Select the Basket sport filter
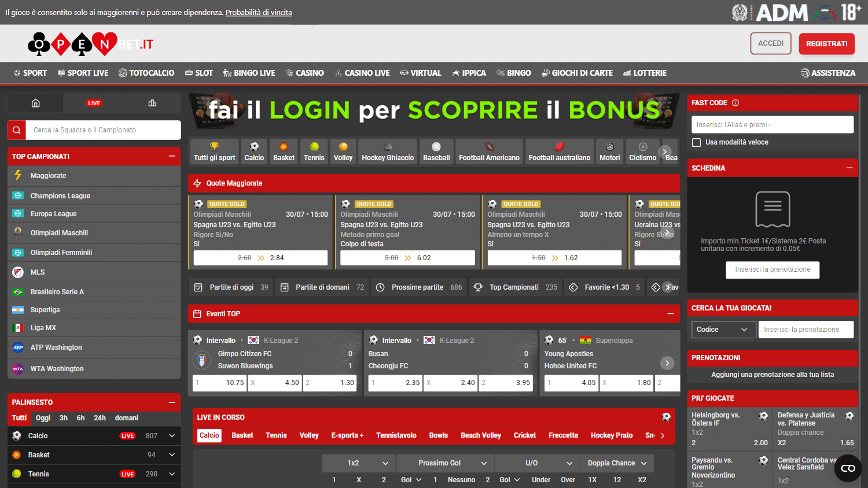This screenshot has width=868, height=488. point(284,151)
